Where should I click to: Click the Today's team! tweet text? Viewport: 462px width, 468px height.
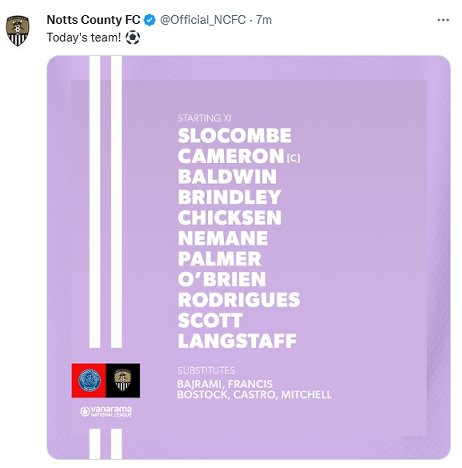(84, 37)
